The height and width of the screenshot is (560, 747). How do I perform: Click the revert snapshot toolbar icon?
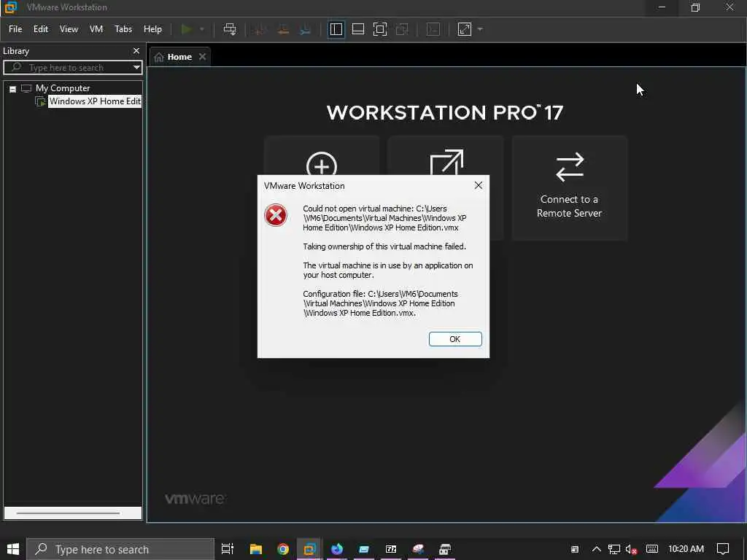(x=283, y=29)
